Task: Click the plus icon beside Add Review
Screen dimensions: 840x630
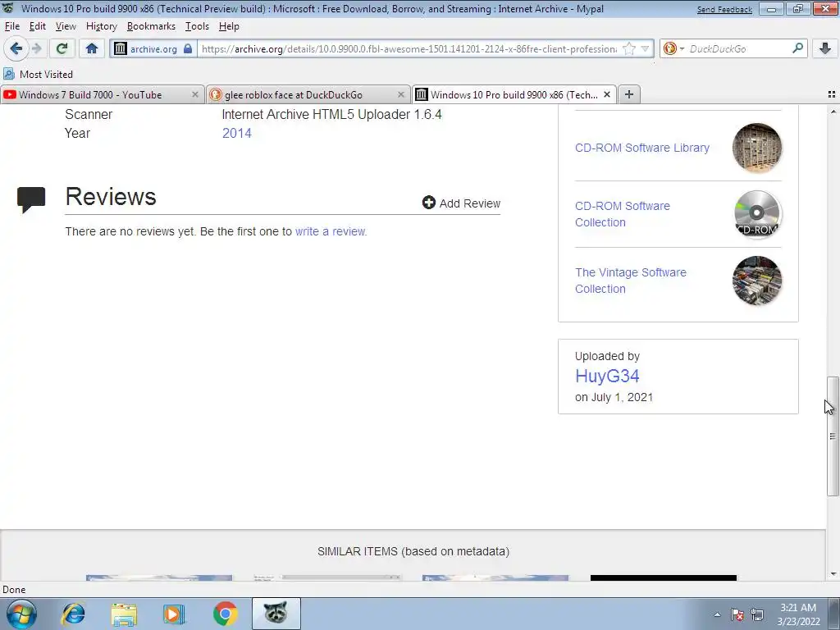Action: [428, 203]
